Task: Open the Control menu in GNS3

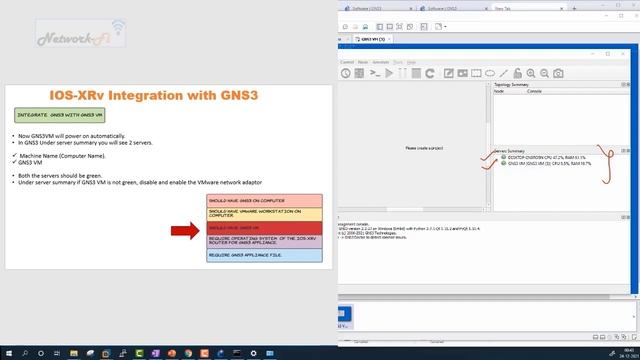Action: (347, 62)
